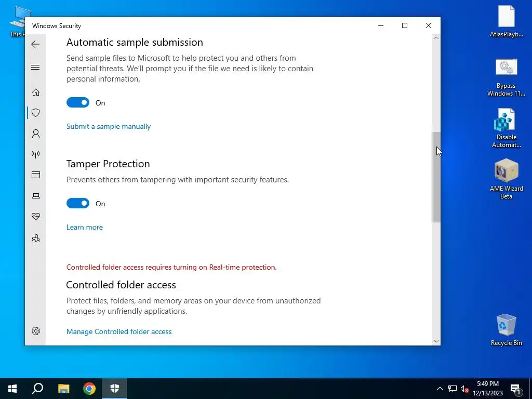
Task: Open Account protection person icon
Action: pyautogui.click(x=36, y=134)
